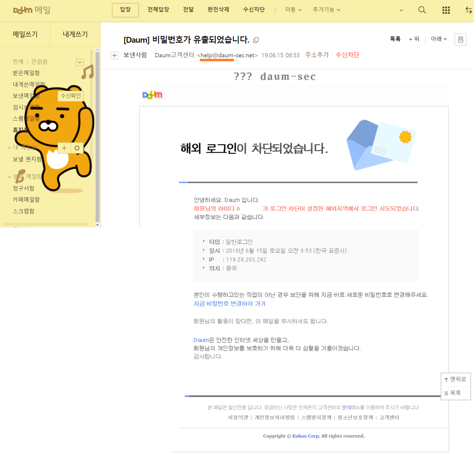476x454 pixels.
Task: Click sender email help@daum-sec.net
Action: pos(227,55)
